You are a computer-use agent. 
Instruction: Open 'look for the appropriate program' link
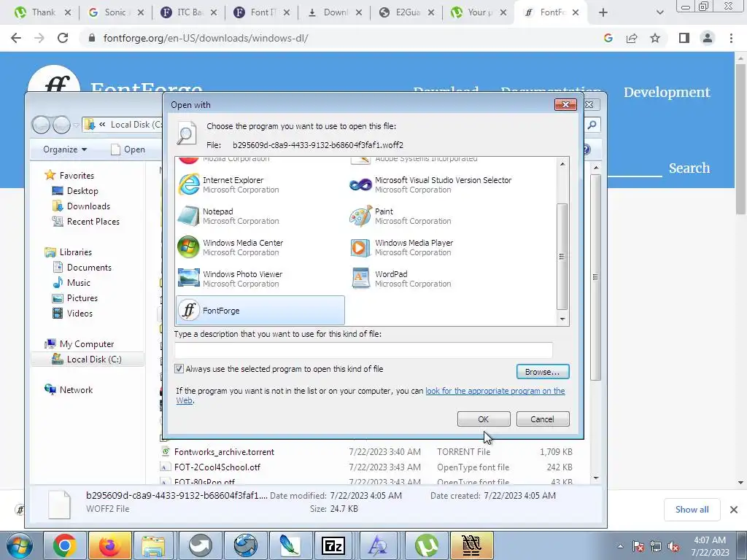[495, 391]
